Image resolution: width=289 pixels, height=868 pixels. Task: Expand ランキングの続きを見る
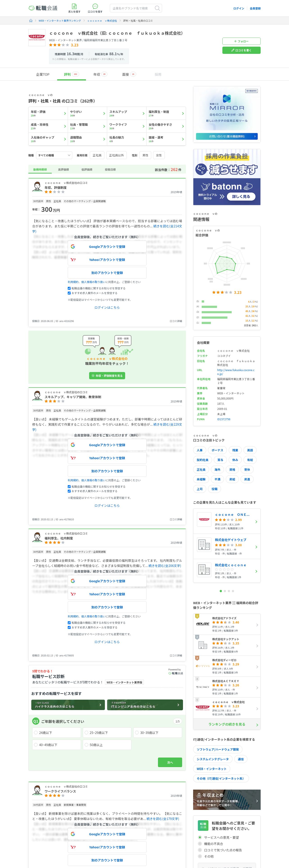click(x=227, y=724)
